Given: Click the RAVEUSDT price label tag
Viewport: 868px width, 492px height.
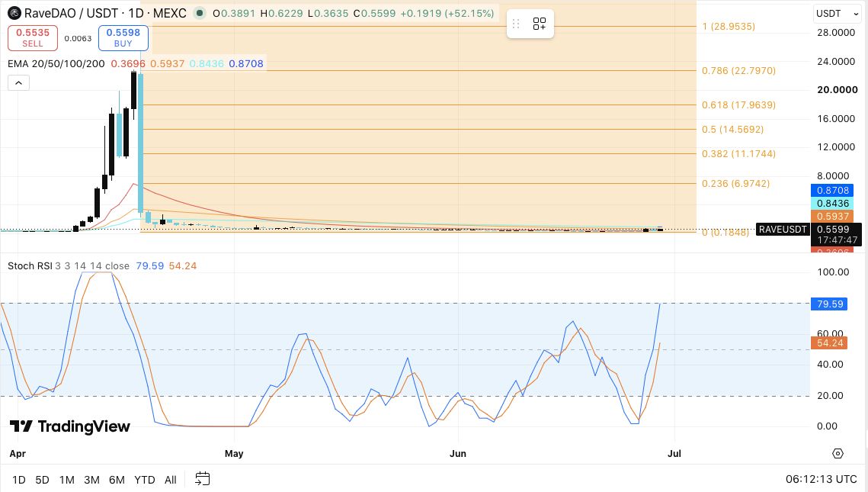Looking at the screenshot, I should click(x=782, y=230).
